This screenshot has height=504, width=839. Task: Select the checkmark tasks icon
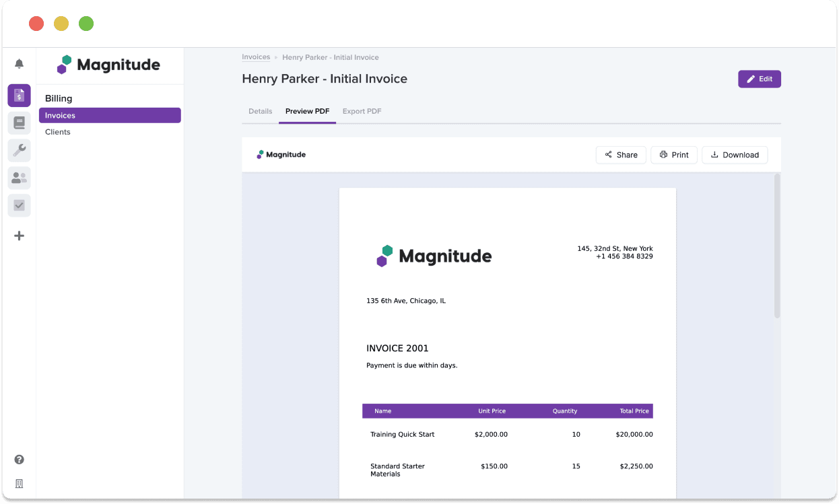[19, 205]
